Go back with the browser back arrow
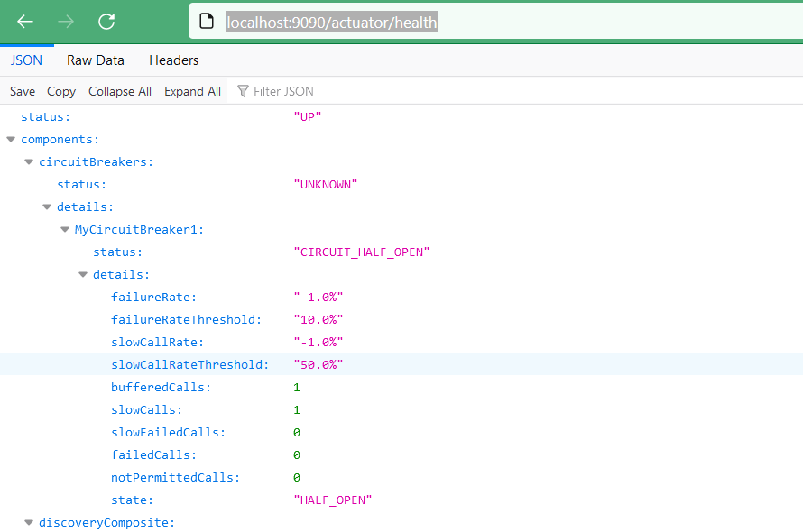Screen dimensions: 803x532 [25, 22]
